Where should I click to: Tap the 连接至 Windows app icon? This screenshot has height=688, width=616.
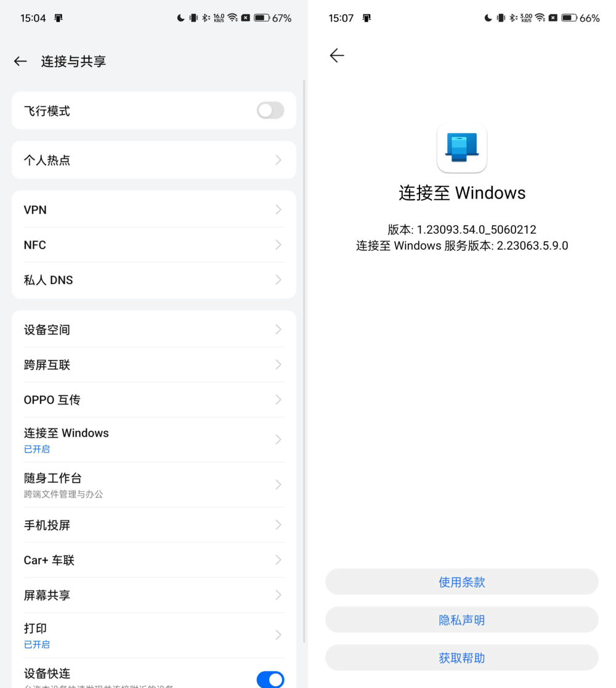click(461, 148)
